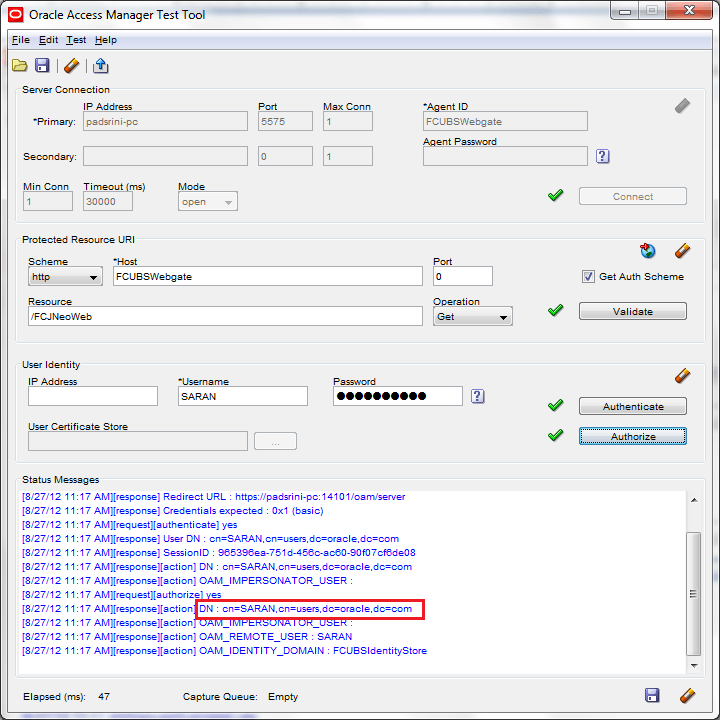Click the Primary IP Address field
The image size is (720, 720).
click(165, 121)
